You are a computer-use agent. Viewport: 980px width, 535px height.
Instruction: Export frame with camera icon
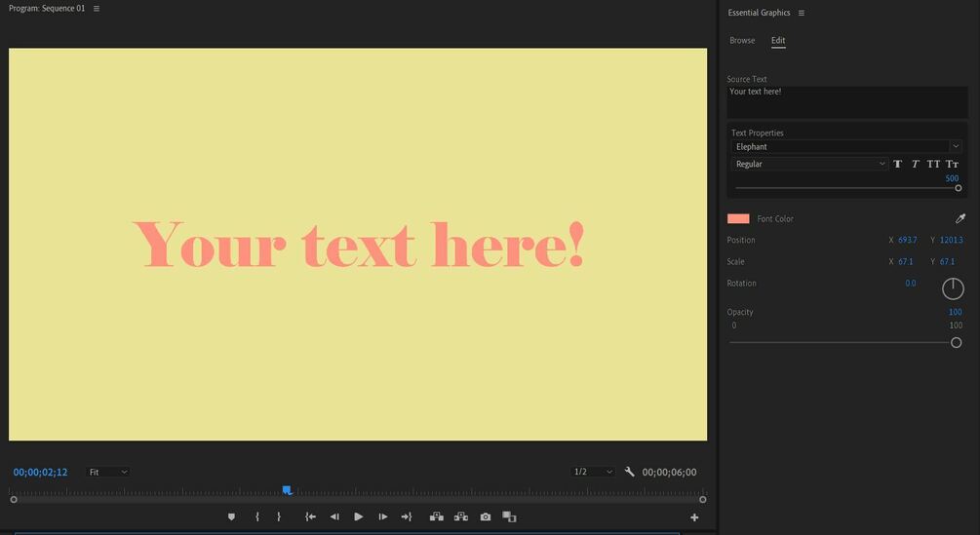(x=486, y=516)
